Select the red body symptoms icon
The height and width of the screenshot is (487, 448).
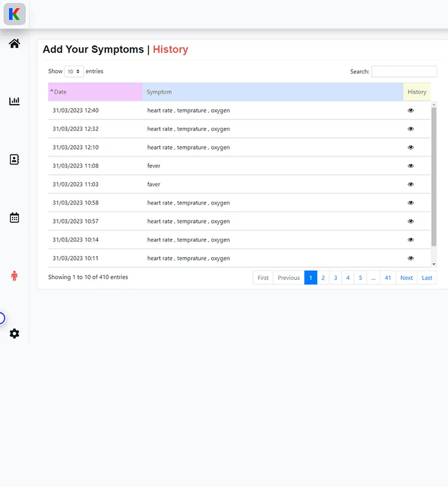[14, 276]
